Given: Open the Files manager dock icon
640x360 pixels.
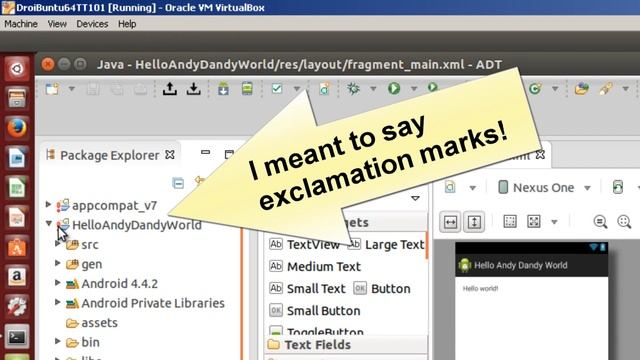Looking at the screenshot, I should click(x=17, y=98).
